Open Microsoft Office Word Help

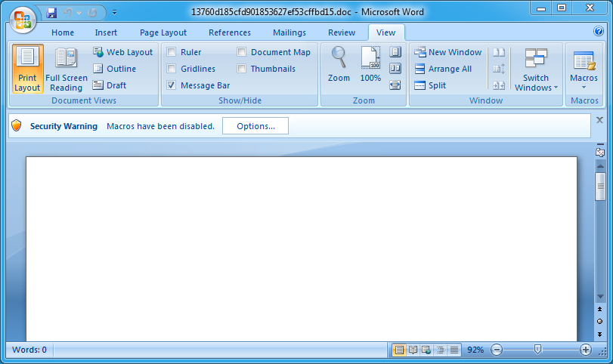tap(598, 31)
